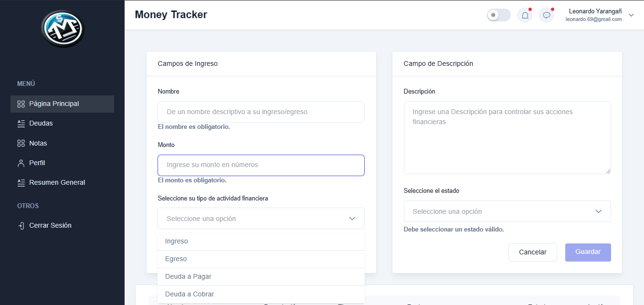Click the Monto input field
This screenshot has width=644, height=305.
261,165
